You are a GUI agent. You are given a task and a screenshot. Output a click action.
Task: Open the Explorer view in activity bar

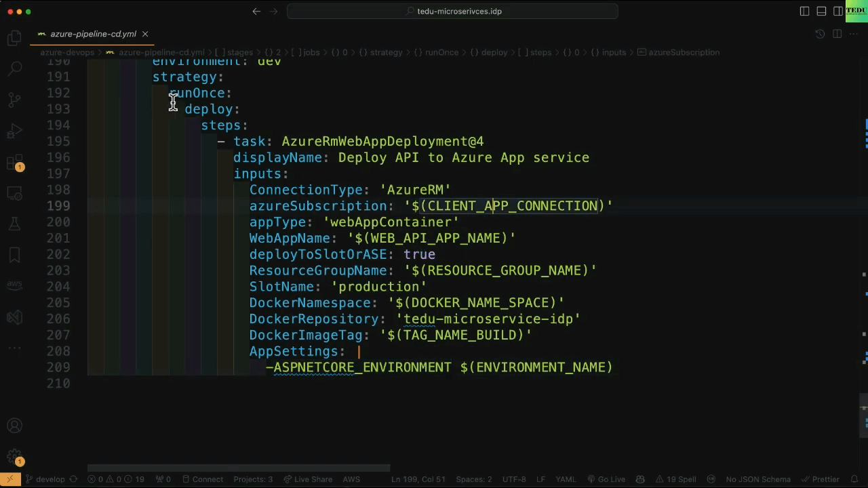(14, 38)
